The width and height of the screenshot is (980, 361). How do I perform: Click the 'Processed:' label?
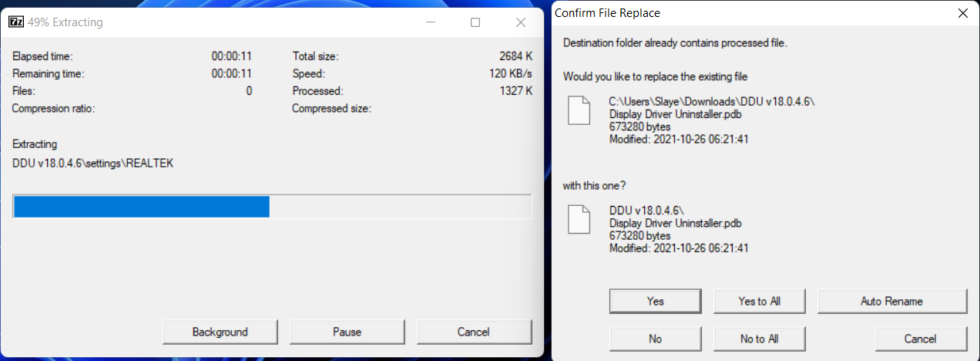coord(317,91)
